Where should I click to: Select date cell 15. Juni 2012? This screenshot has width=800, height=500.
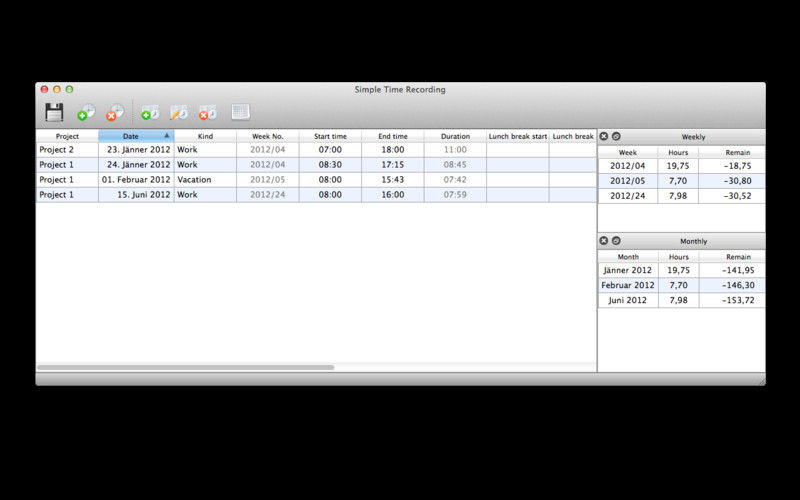click(x=136, y=194)
